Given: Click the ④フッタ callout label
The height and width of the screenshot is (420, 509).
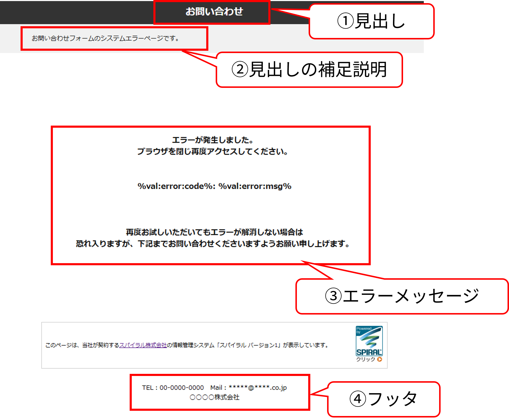Looking at the screenshot, I should click(x=383, y=399).
